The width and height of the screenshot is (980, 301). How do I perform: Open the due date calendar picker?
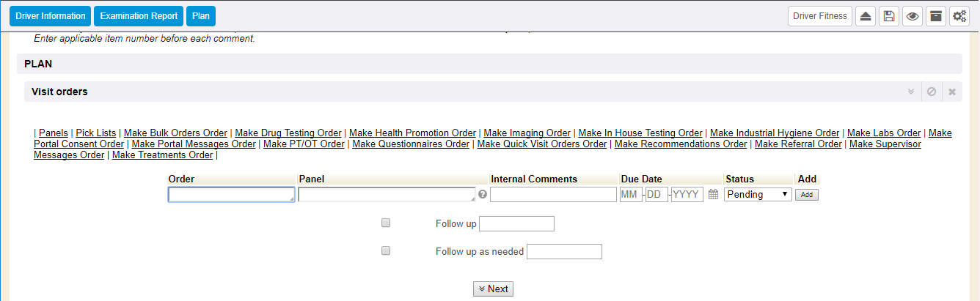click(x=713, y=195)
